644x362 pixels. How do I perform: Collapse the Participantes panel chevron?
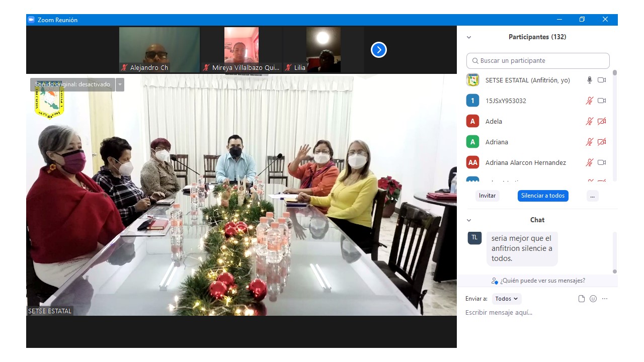pyautogui.click(x=469, y=37)
